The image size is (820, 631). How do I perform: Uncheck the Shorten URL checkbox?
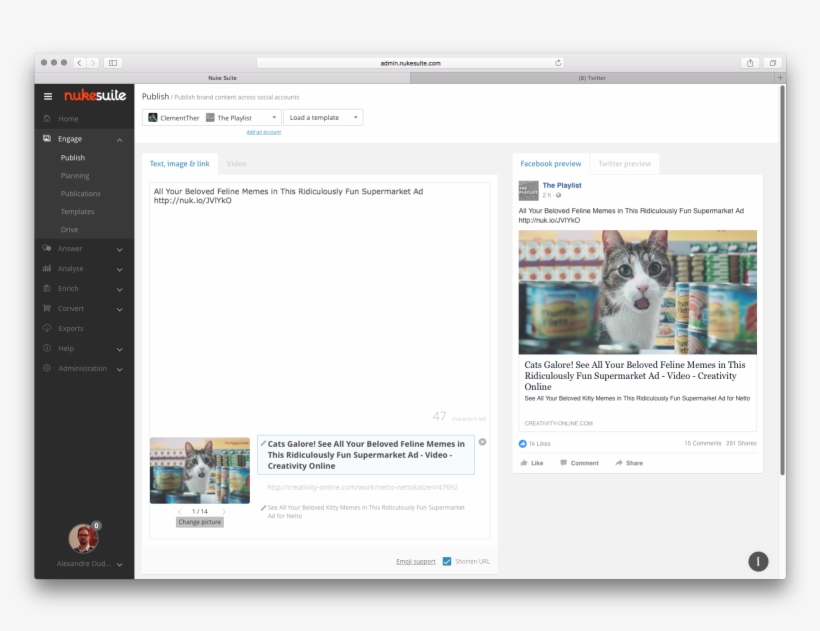pyautogui.click(x=447, y=561)
